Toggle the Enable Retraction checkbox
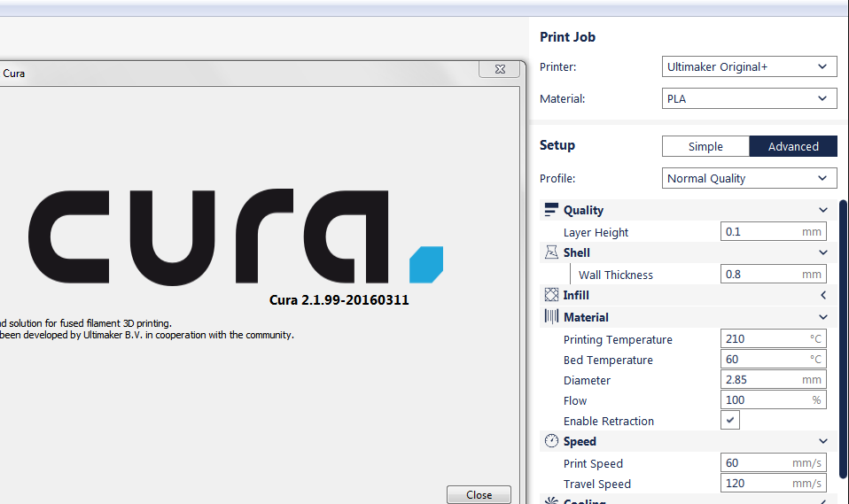Viewport: 849px width, 504px height. [x=730, y=421]
